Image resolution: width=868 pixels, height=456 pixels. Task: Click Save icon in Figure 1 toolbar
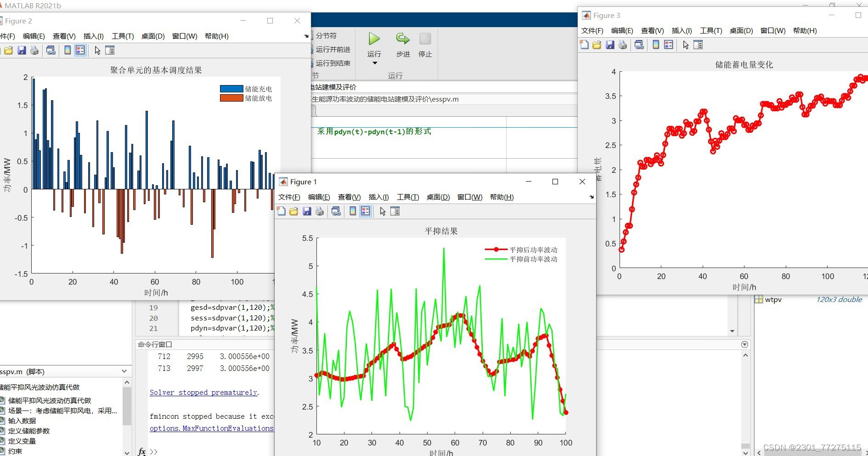coord(307,211)
